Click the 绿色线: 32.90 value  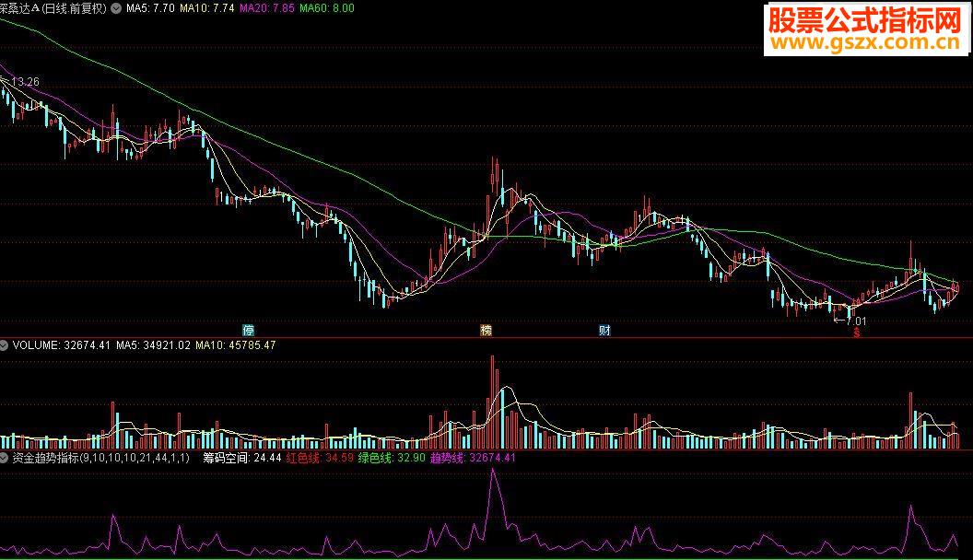(x=392, y=459)
